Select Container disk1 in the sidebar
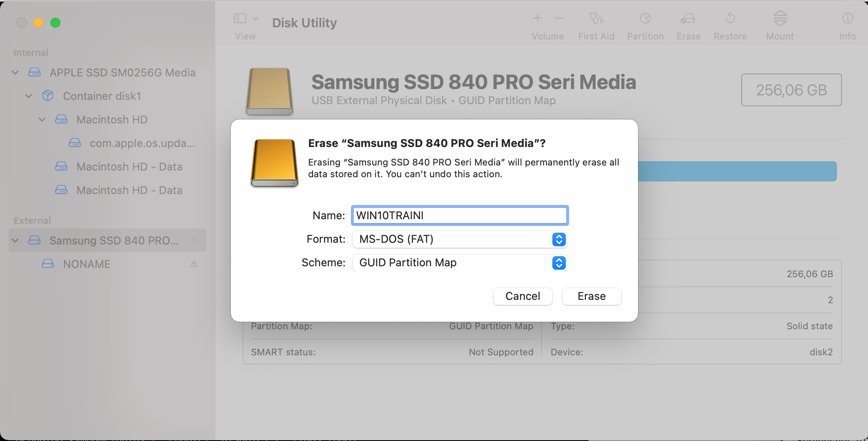Viewport: 868px width, 441px height. pos(102,96)
